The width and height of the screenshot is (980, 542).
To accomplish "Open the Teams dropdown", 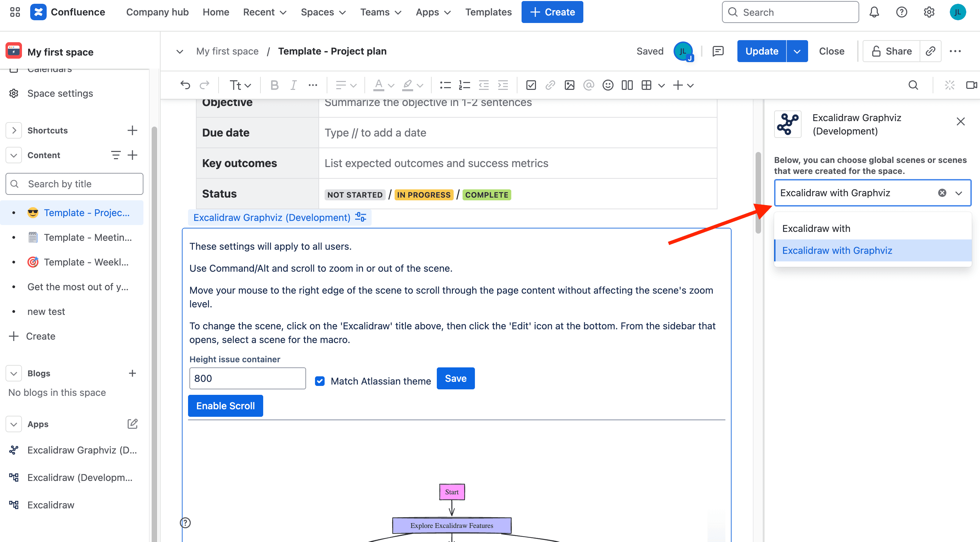I will [x=381, y=12].
